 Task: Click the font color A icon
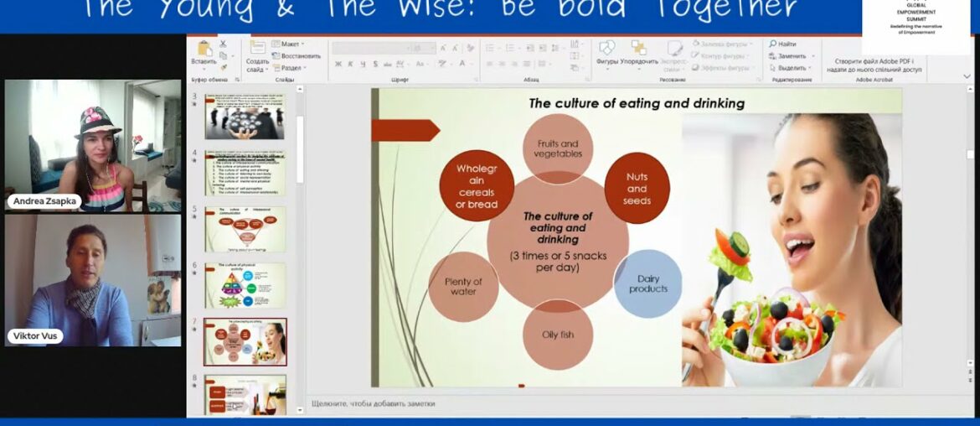[462, 65]
